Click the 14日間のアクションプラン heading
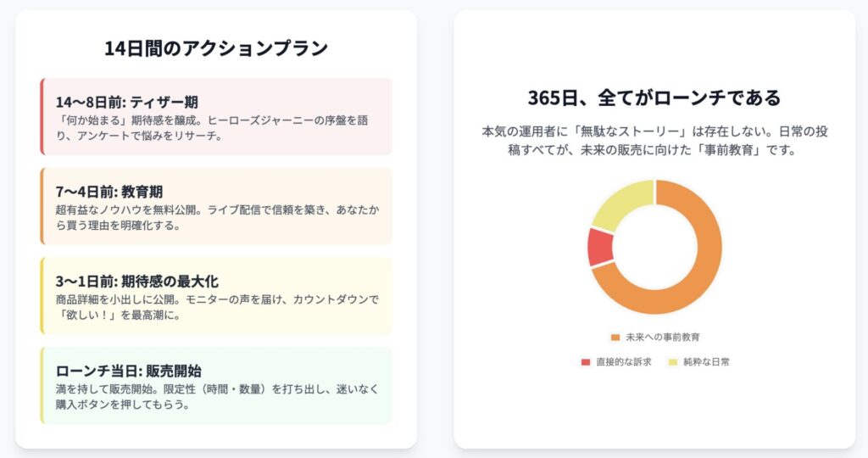Image resolution: width=868 pixels, height=458 pixels. click(x=216, y=48)
